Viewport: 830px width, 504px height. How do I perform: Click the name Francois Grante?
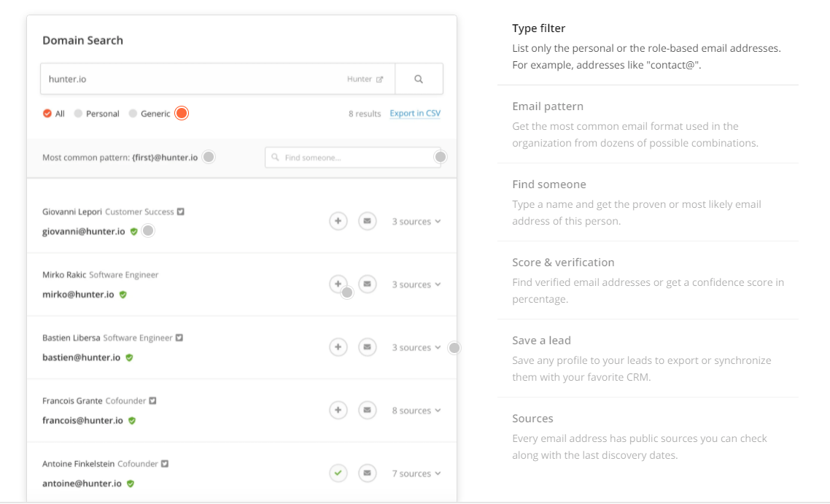pos(72,400)
